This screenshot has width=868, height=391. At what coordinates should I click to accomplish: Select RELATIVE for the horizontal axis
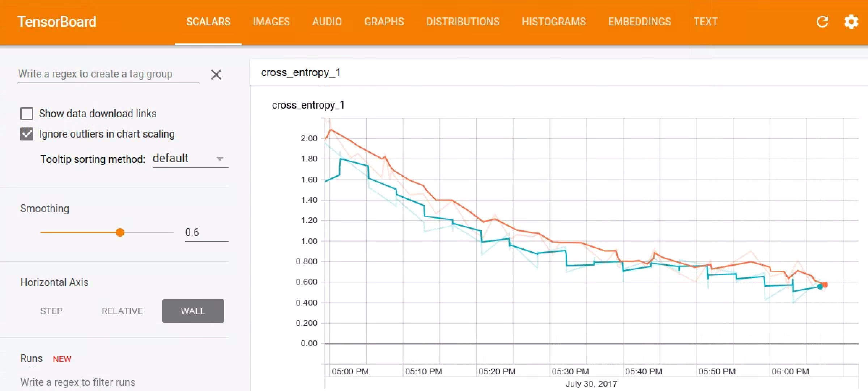coord(122,311)
